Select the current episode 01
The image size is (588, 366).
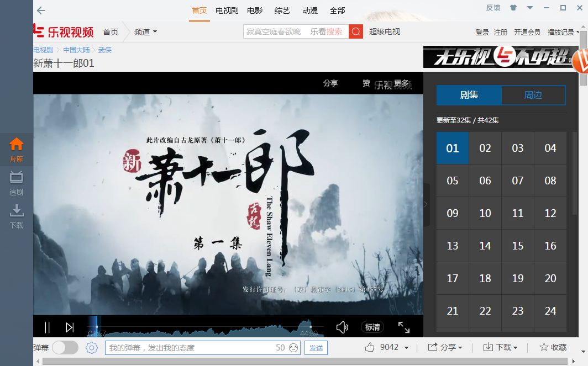[x=452, y=148]
